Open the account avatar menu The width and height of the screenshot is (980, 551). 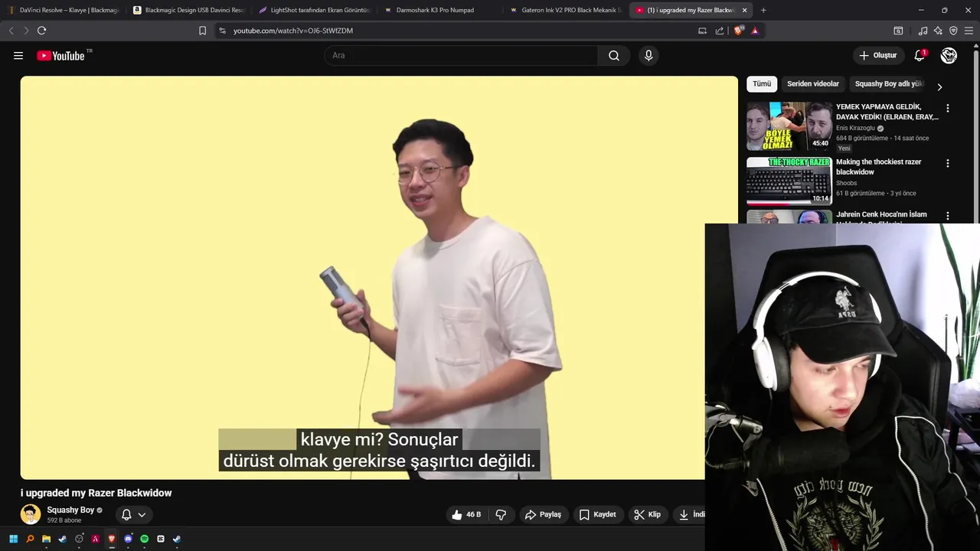pyautogui.click(x=949, y=56)
